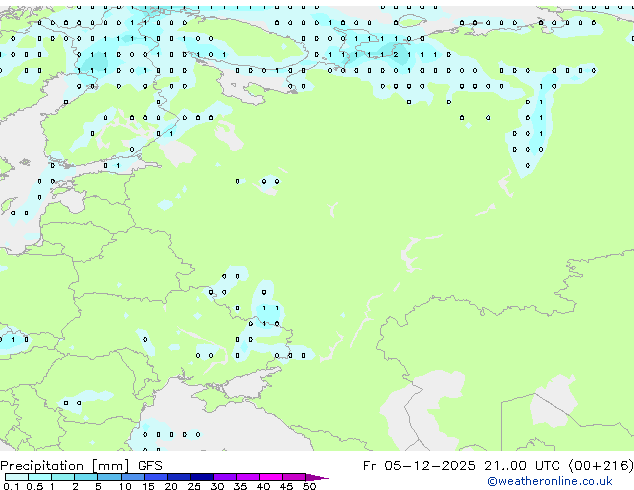Click the legend swatch between 10 and 15

[x=133, y=477]
